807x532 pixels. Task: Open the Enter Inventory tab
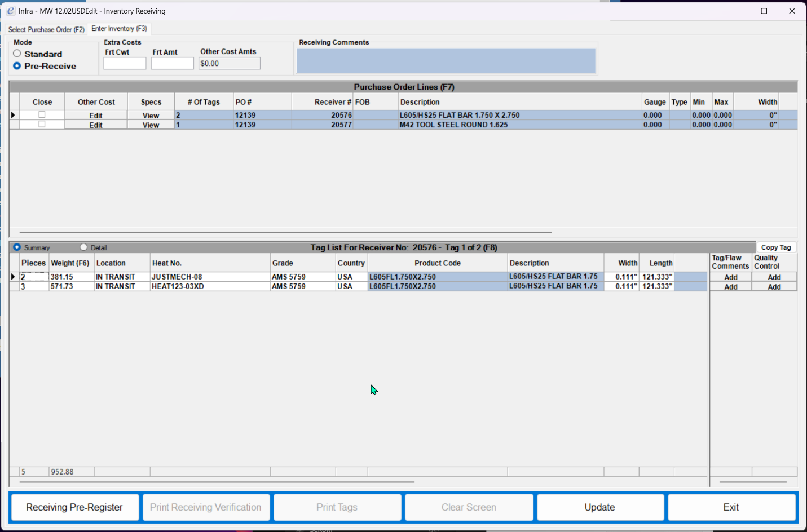pos(119,29)
